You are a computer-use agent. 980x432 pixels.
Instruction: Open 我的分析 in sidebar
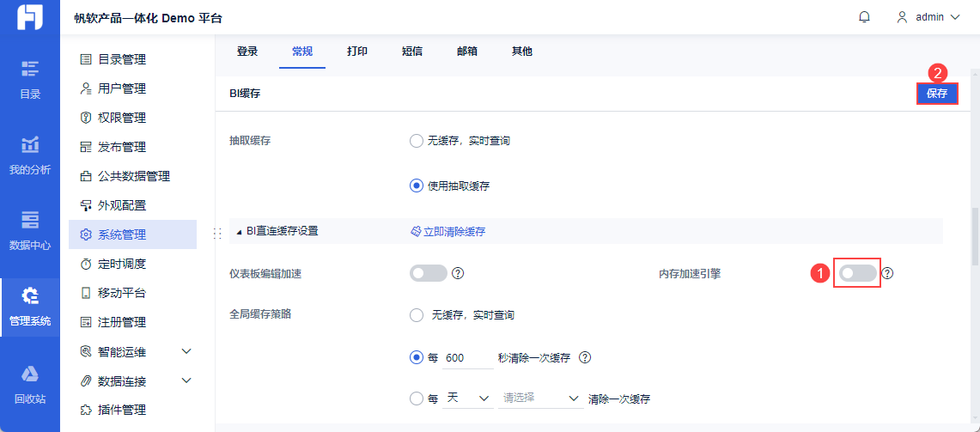click(x=30, y=155)
